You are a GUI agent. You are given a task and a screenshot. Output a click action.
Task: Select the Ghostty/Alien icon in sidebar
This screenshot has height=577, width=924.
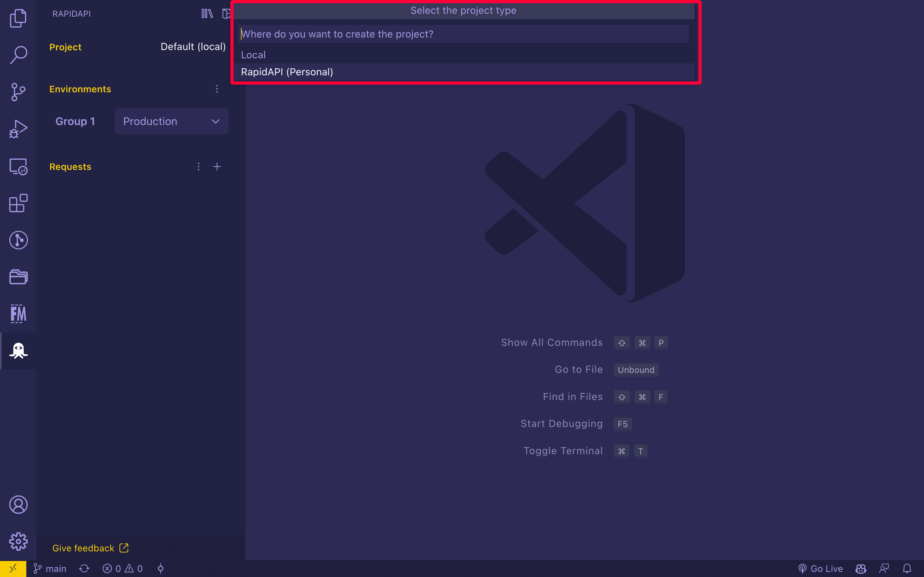tap(18, 350)
